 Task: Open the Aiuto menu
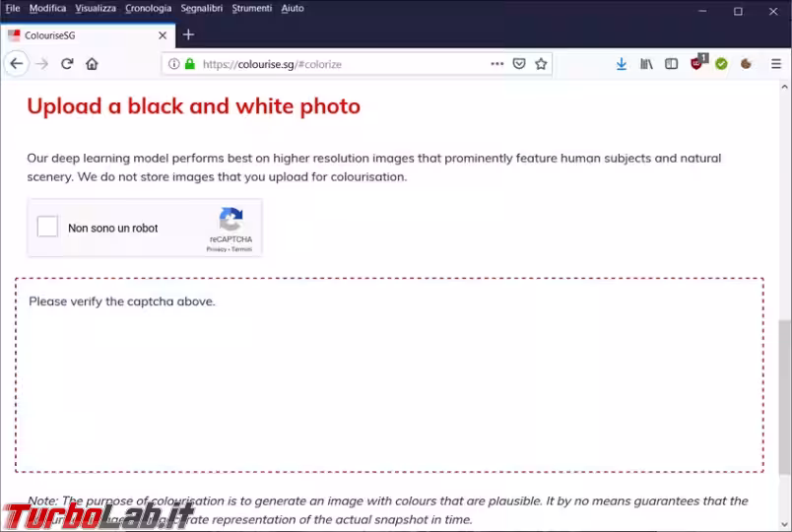(293, 9)
